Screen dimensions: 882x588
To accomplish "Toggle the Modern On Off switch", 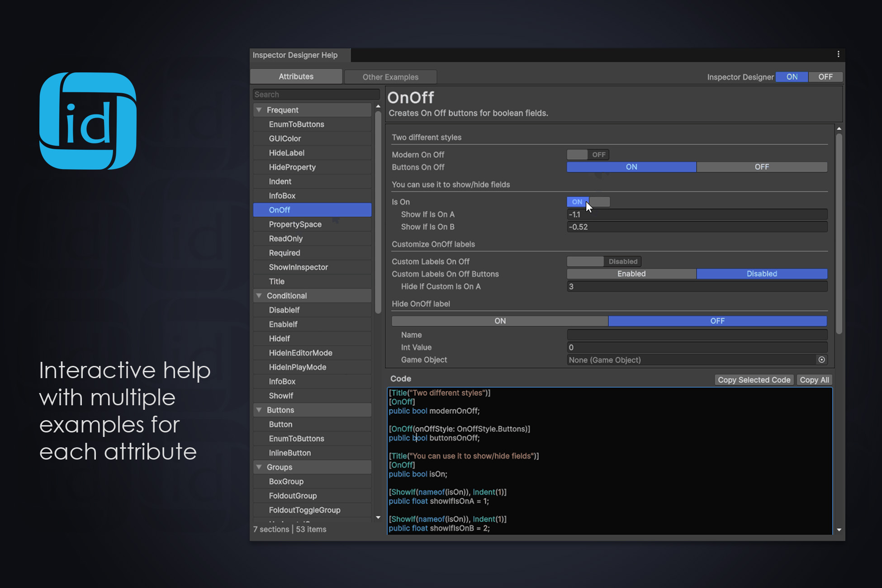I will click(x=588, y=155).
